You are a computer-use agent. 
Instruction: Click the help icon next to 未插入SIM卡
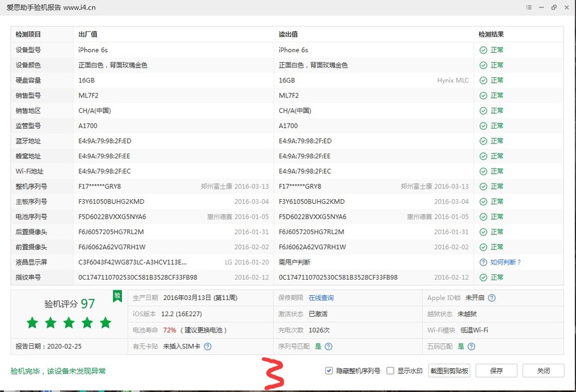[x=207, y=347]
